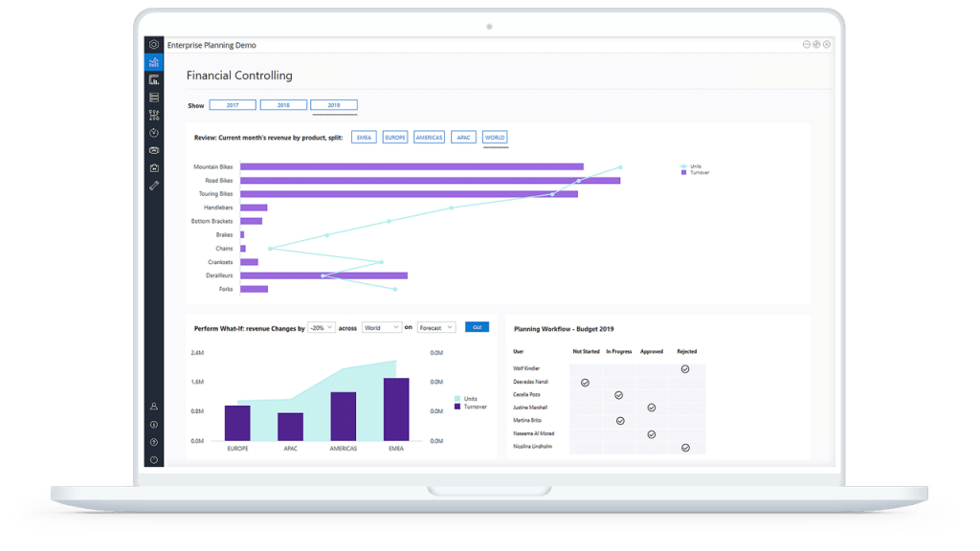
Task: Open the info icon in sidebar
Action: click(153, 425)
